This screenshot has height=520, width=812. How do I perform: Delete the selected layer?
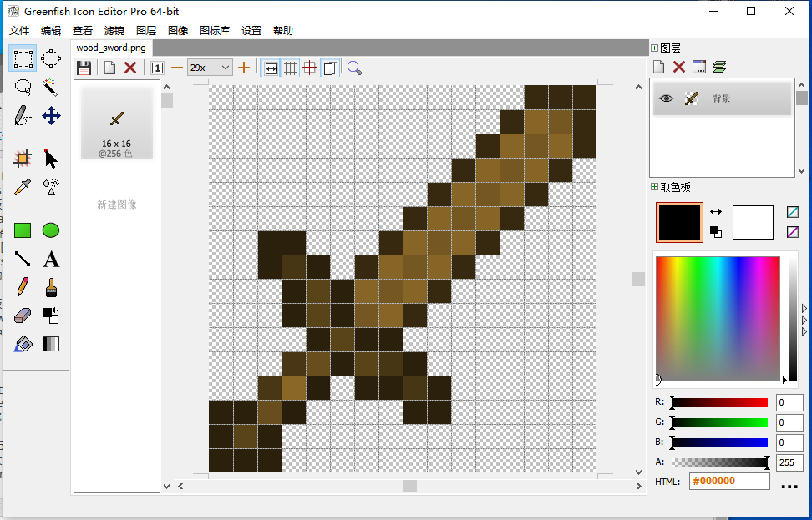pos(679,67)
